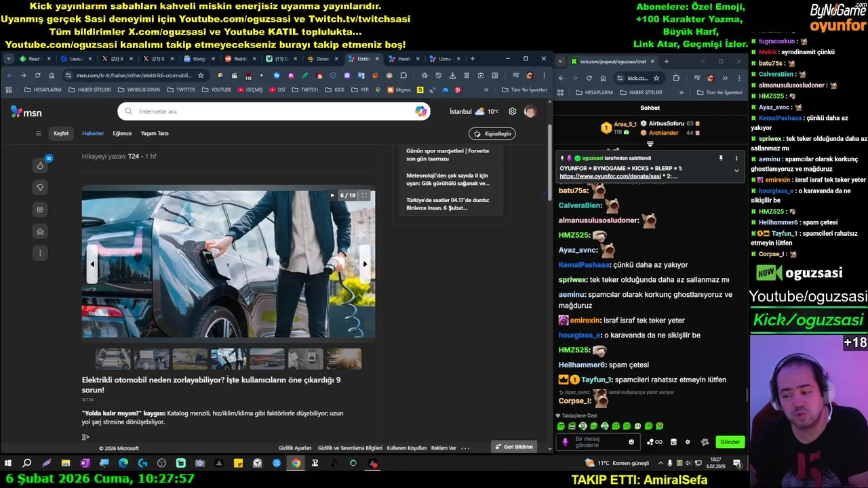Image resolution: width=868 pixels, height=488 pixels.
Task: Show hidden bookmarks chevron in Kick window
Action: (x=682, y=92)
